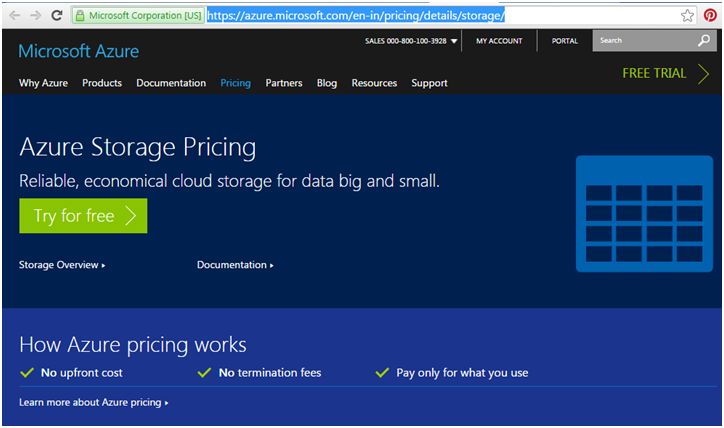Screen dimensions: 724x428
Task: Click the green SSL padlock icon
Action: click(x=79, y=17)
